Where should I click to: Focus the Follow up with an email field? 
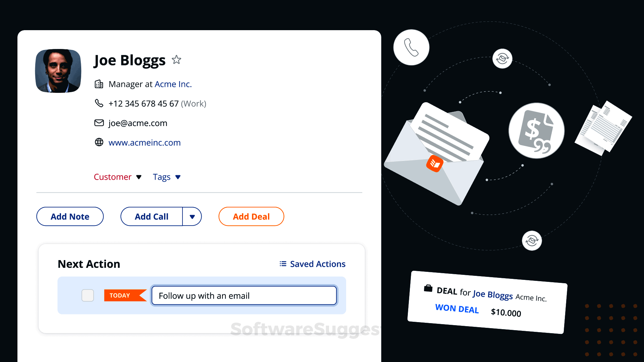click(x=244, y=296)
